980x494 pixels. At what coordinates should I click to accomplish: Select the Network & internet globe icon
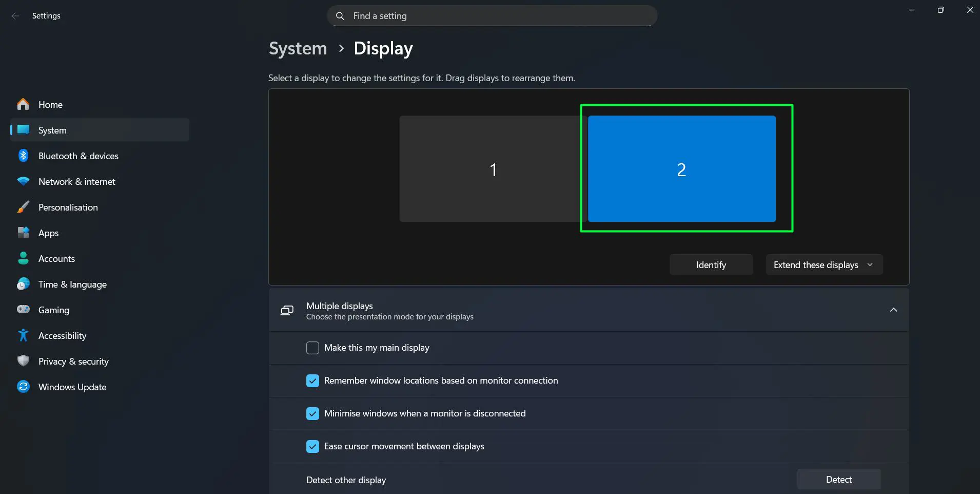[23, 181]
